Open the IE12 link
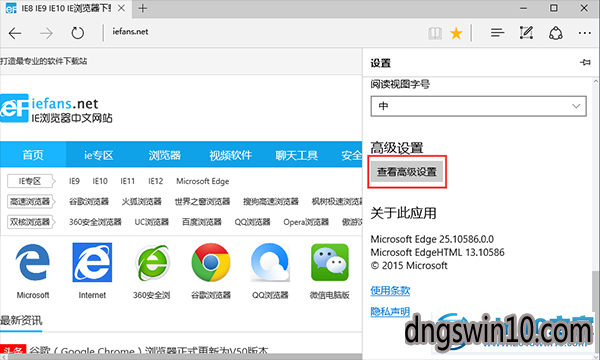Image resolution: width=600 pixels, height=360 pixels. pyautogui.click(x=155, y=181)
